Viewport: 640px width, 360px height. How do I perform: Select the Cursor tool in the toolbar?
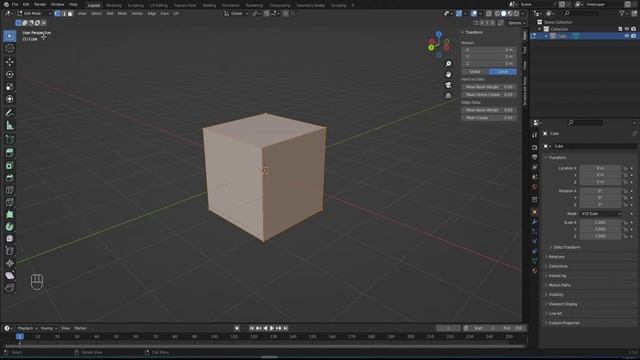point(9,49)
